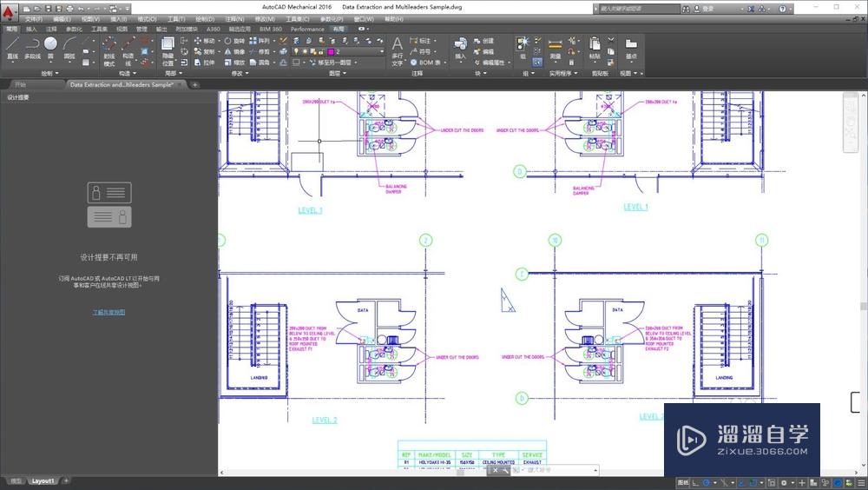This screenshot has height=490, width=868.
Task: Switch to the 插入 ribbon tab
Action: click(31, 29)
